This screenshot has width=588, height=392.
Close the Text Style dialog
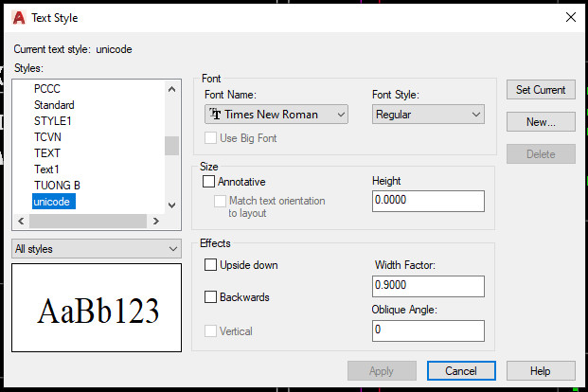570,17
